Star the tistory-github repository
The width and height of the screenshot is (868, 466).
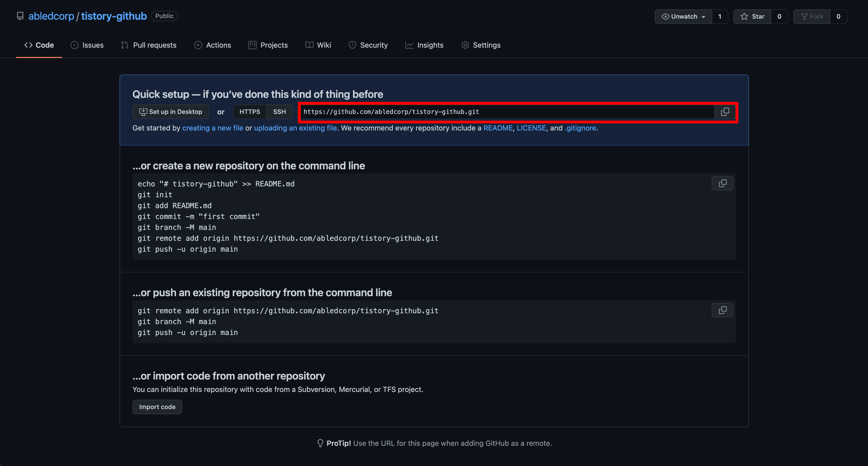tap(752, 17)
